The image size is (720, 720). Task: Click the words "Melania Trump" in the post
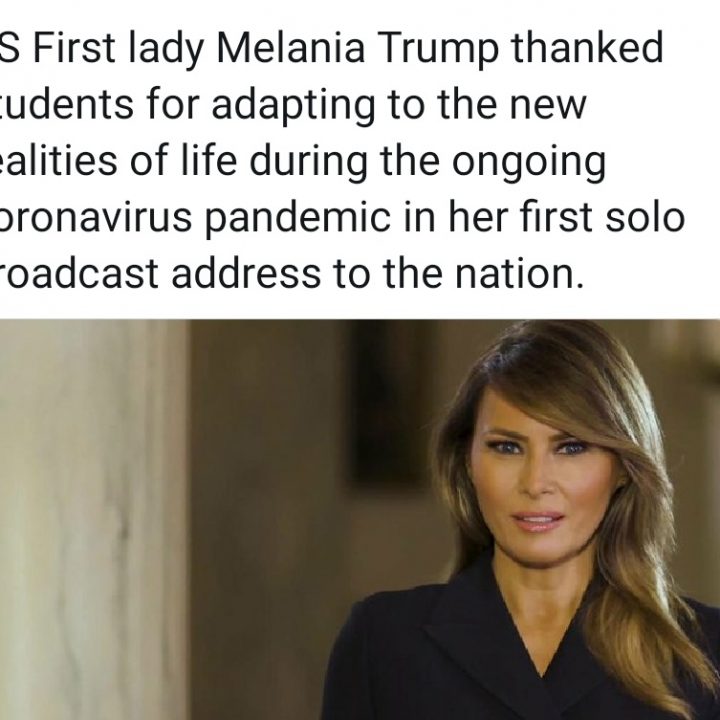357,48
